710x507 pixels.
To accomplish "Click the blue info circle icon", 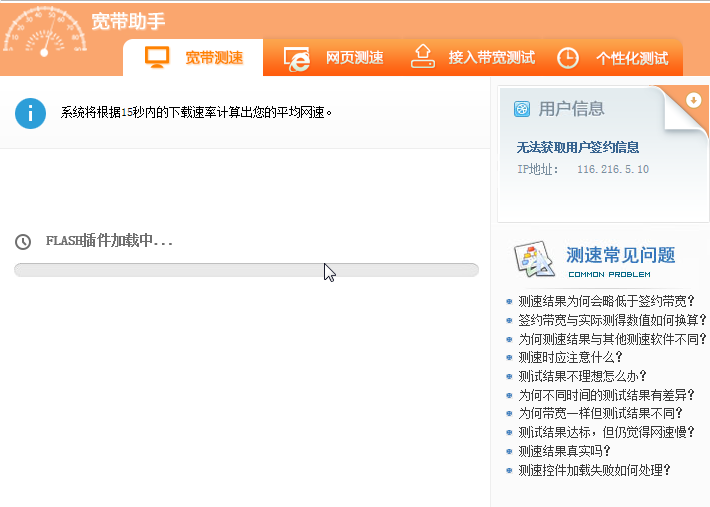I will (30, 113).
